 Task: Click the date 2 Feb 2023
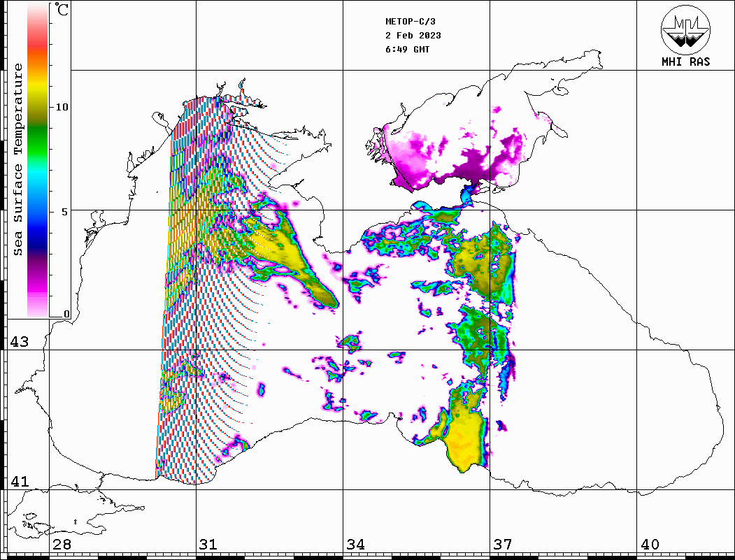(413, 36)
